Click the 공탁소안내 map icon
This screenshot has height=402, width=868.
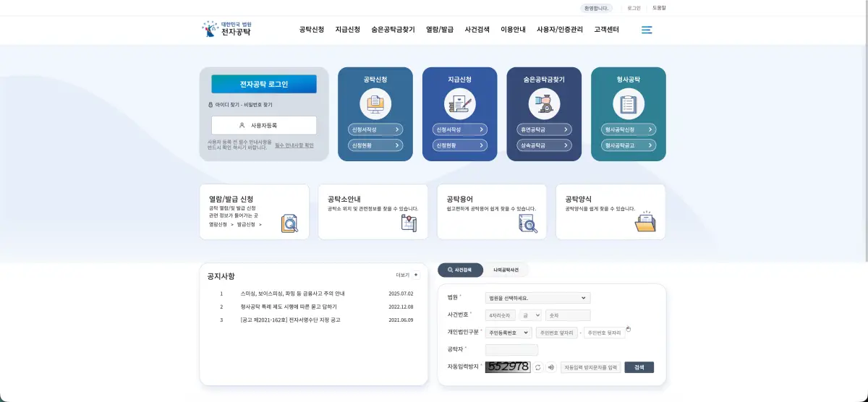409,223
